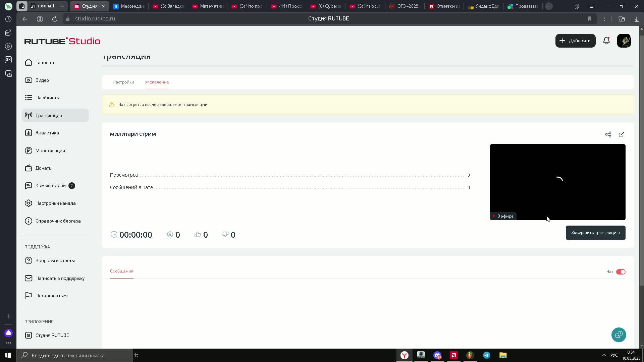Click the Добавить button

(x=575, y=41)
